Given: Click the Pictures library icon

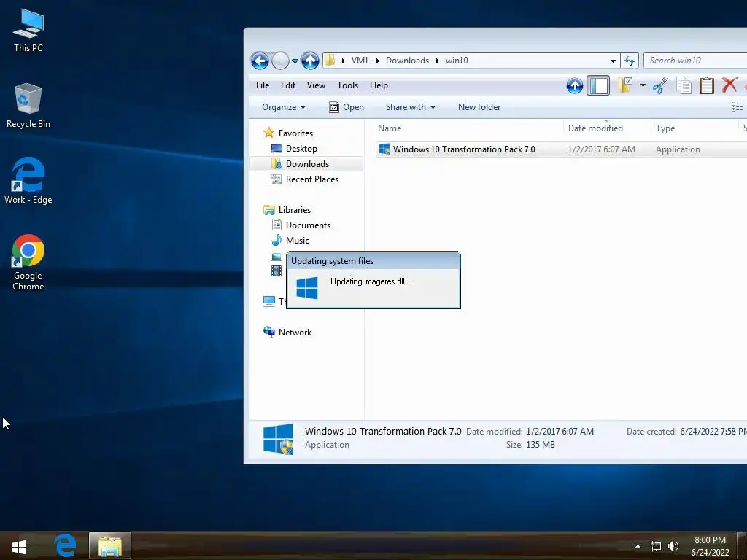Looking at the screenshot, I should point(276,256).
